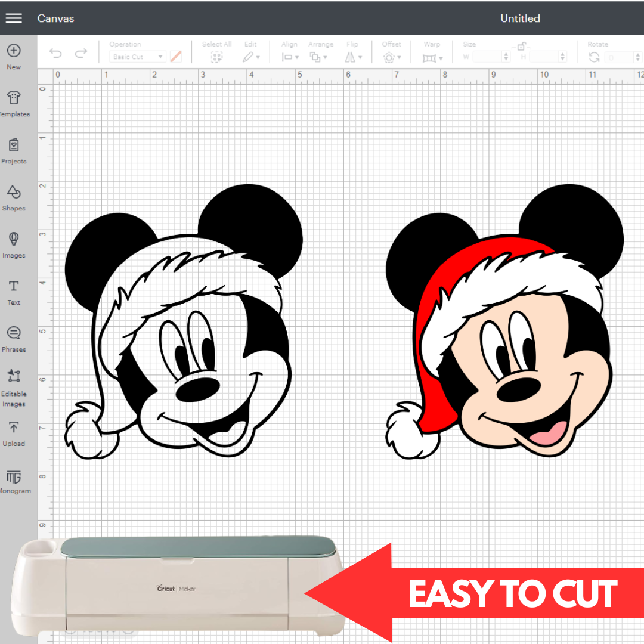
Task: Click the New project icon
Action: click(x=14, y=51)
